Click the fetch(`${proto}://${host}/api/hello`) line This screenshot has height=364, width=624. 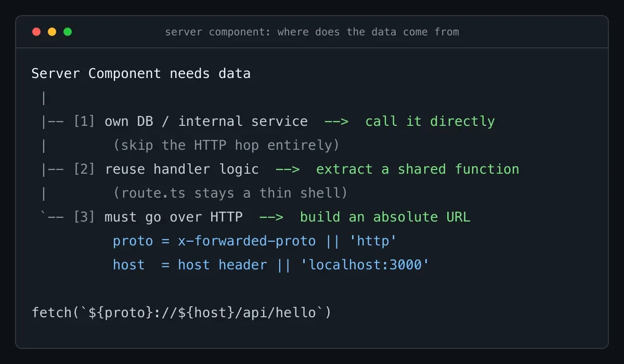(x=181, y=313)
